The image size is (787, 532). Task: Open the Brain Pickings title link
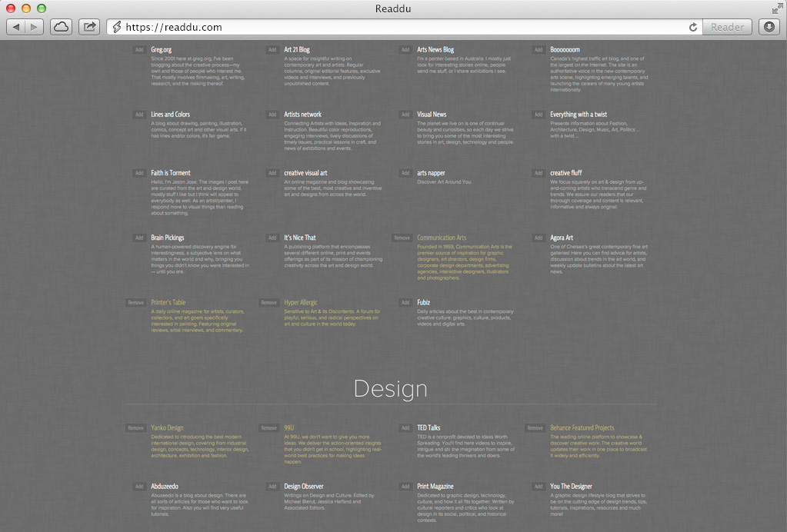(x=168, y=238)
